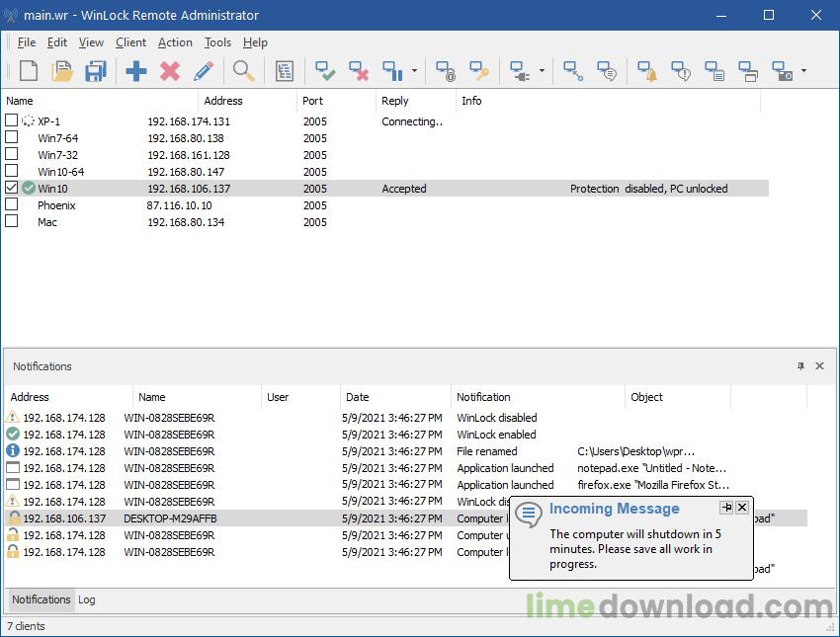Create a new file with toolbar icon

[x=29, y=71]
